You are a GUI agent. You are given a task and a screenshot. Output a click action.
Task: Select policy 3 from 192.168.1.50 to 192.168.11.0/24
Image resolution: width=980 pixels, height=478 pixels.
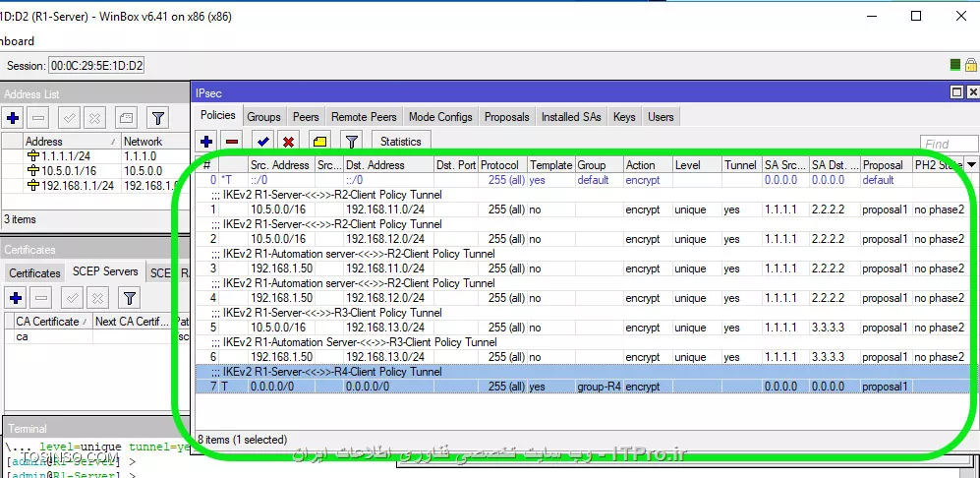coord(584,269)
